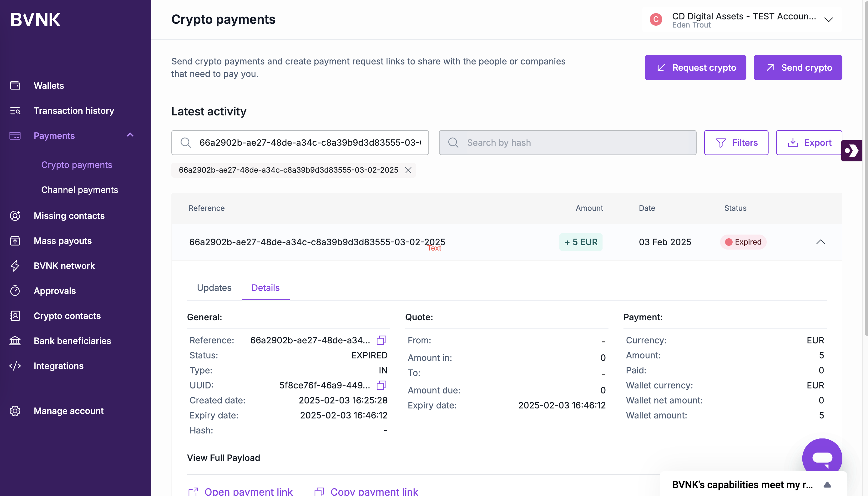Open Approvals page
Screen dimensions: 868x496
pyautogui.click(x=55, y=291)
